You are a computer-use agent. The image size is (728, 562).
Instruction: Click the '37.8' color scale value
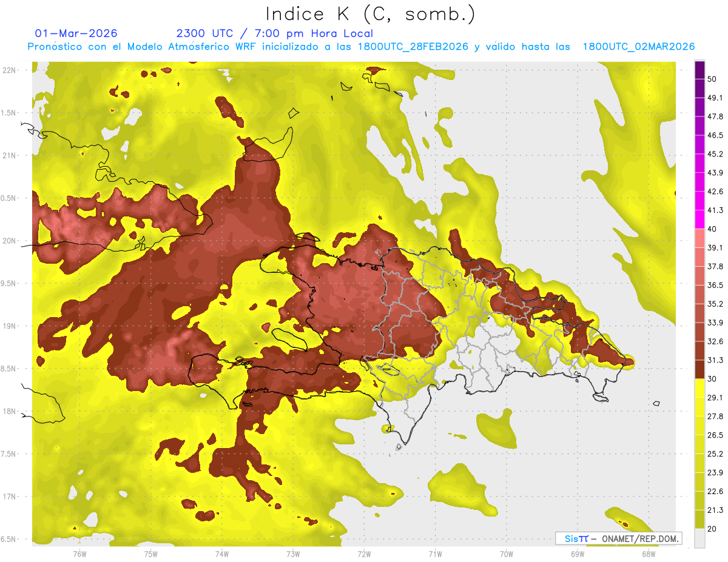tap(715, 267)
